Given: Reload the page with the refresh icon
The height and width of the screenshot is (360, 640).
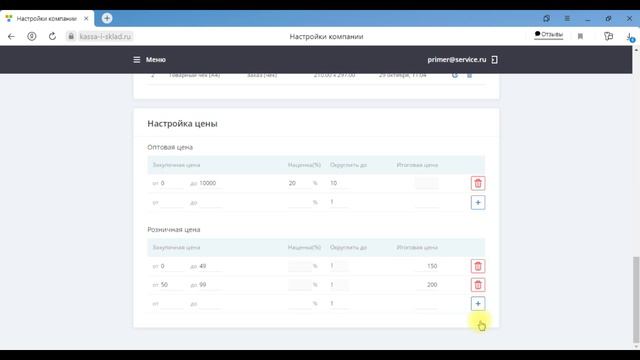Looking at the screenshot, I should 52,36.
